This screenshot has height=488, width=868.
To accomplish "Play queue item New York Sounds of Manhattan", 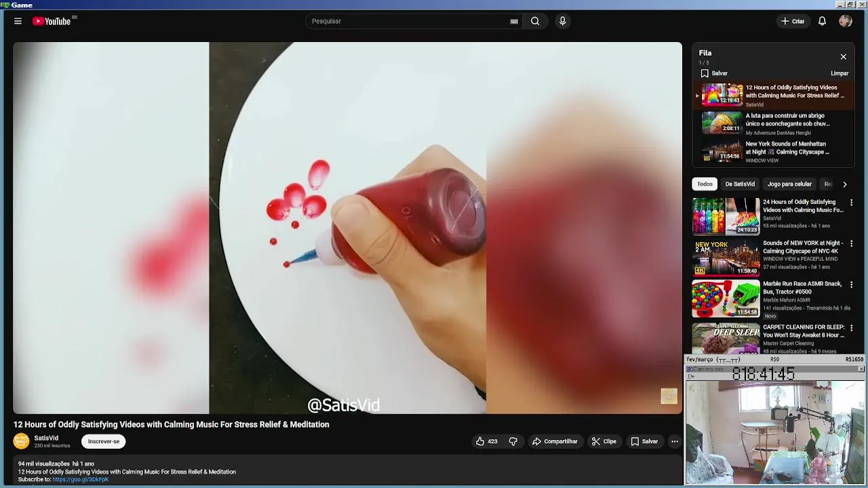I will (773, 151).
